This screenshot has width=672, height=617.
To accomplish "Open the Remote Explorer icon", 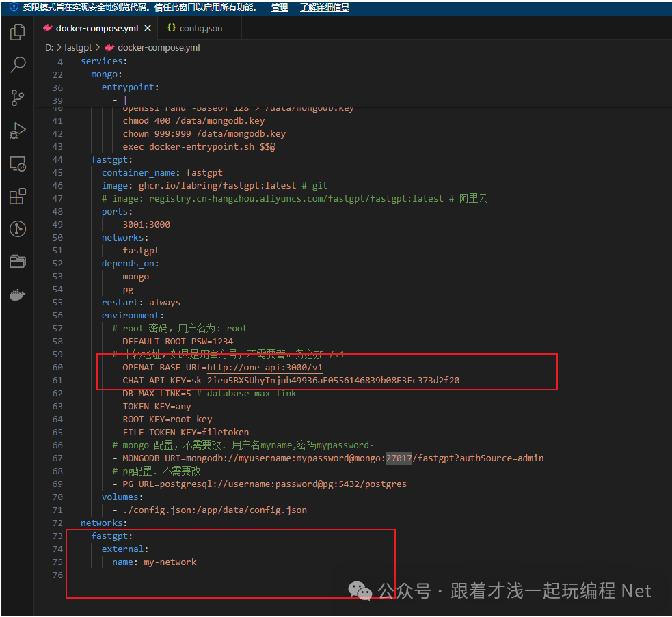I will 18,164.
